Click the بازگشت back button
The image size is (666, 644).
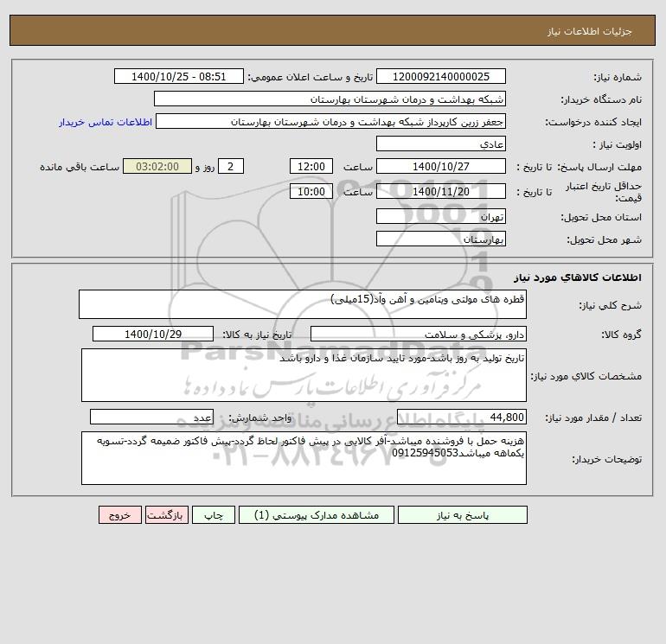click(166, 514)
